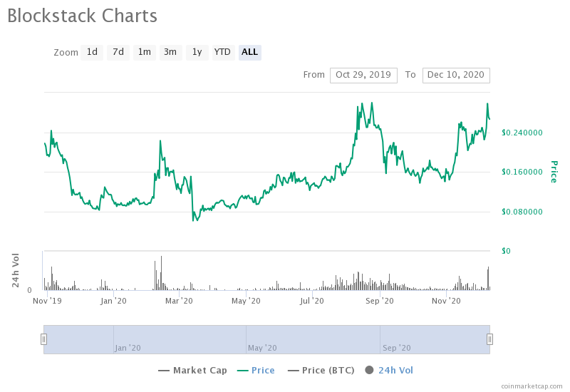570x392 pixels.
Task: Toggle the 24h Vol series
Action: pos(395,370)
